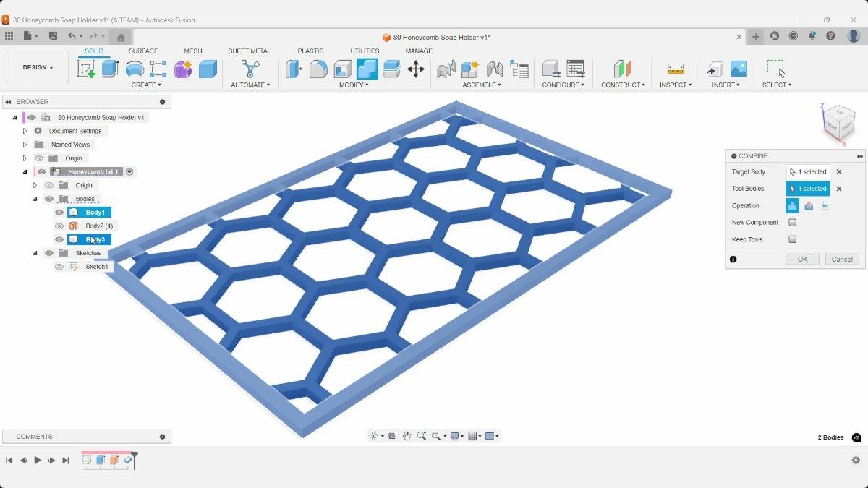The image size is (868, 488).
Task: Toggle visibility of Body3
Action: coord(59,239)
